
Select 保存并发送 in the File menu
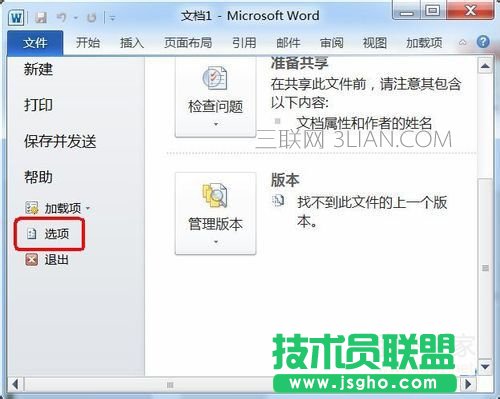[60, 141]
